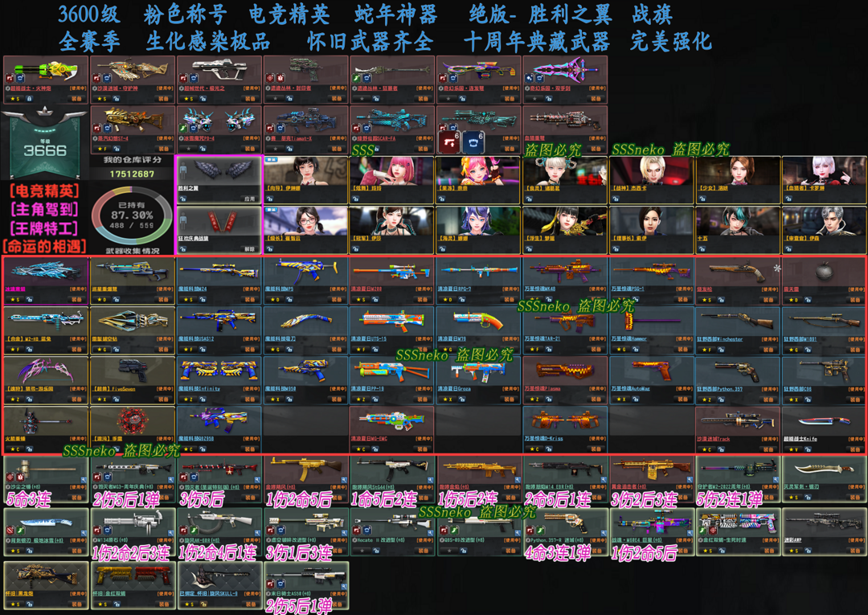Toggle the lock on 沙漠迷城Track
The height and width of the screenshot is (615, 868).
click(x=721, y=449)
